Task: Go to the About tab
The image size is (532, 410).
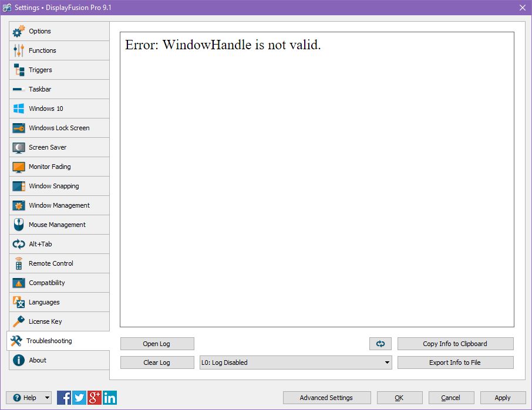Action: [59, 360]
